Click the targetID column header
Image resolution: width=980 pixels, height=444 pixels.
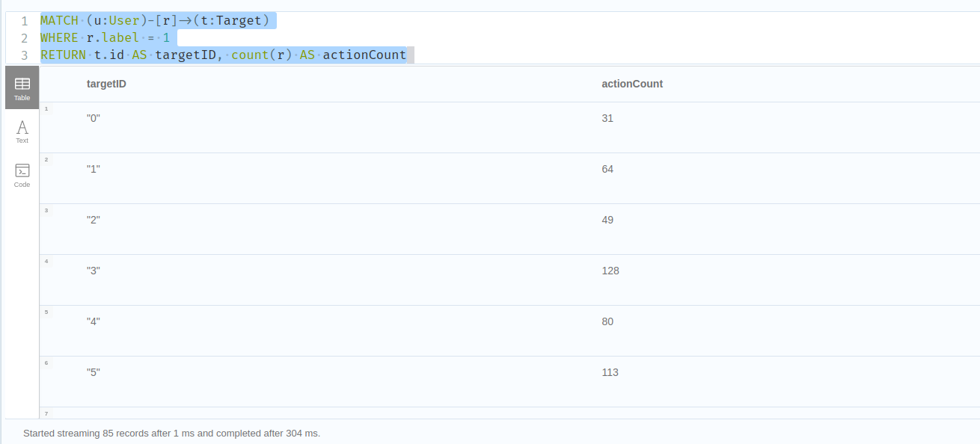pos(106,84)
